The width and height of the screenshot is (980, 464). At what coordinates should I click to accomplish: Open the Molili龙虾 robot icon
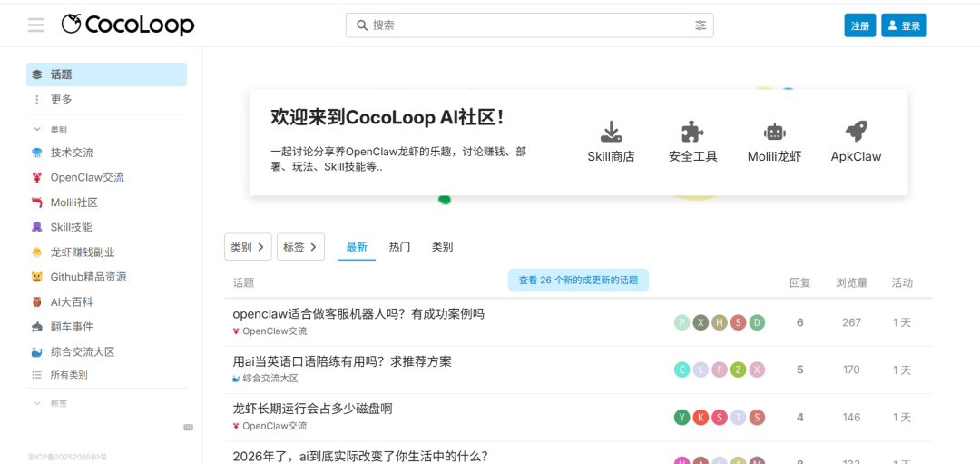coord(774,132)
